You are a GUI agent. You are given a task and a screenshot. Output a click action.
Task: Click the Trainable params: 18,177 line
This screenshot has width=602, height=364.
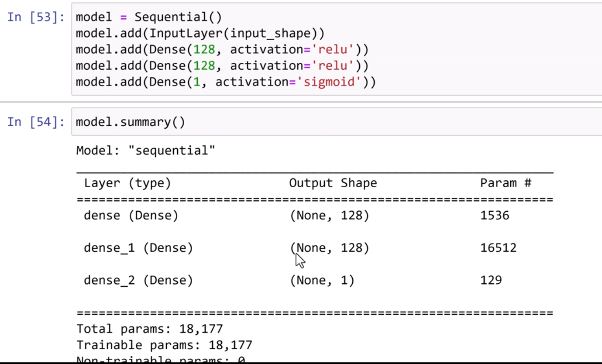164,345
